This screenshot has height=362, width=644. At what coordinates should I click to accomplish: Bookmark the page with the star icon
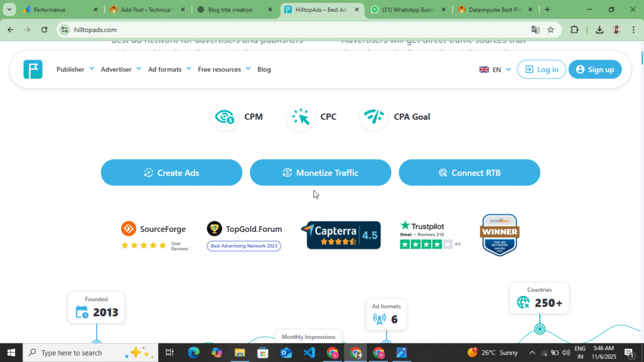(x=552, y=30)
